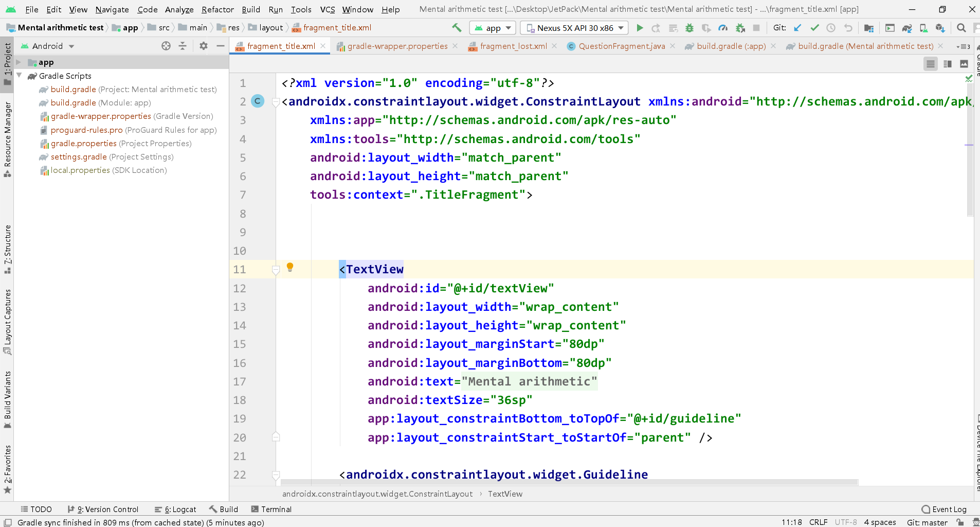Show hidden editor tabs list dropdown
This screenshot has width=980, height=527.
point(963,46)
